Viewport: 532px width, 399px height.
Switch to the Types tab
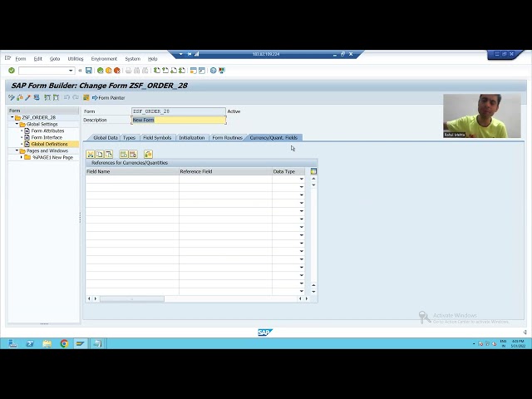point(129,138)
